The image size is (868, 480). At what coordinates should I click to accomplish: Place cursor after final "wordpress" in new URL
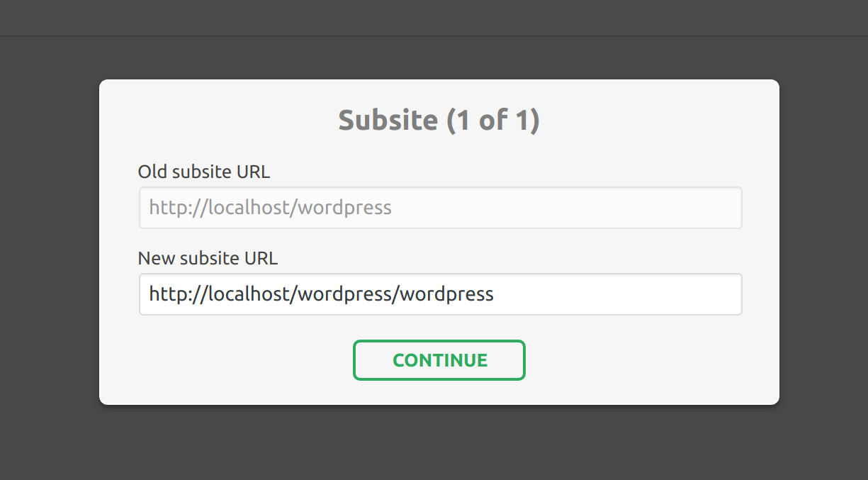[495, 294]
